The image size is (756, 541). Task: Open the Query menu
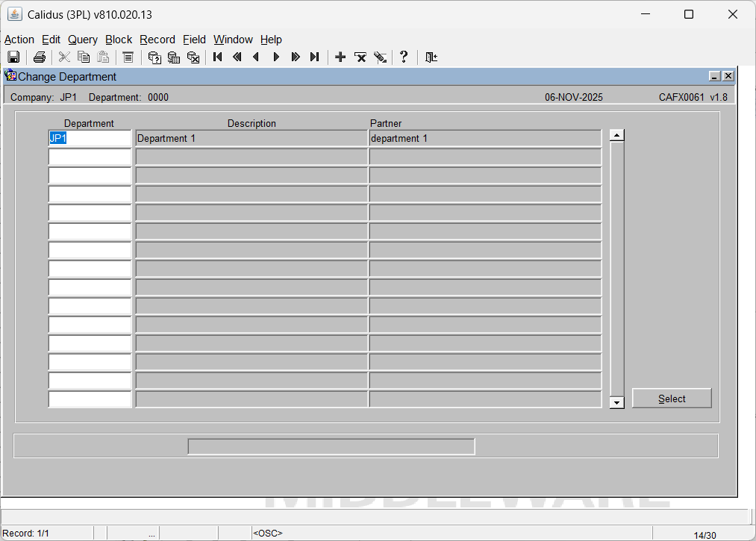pos(82,40)
